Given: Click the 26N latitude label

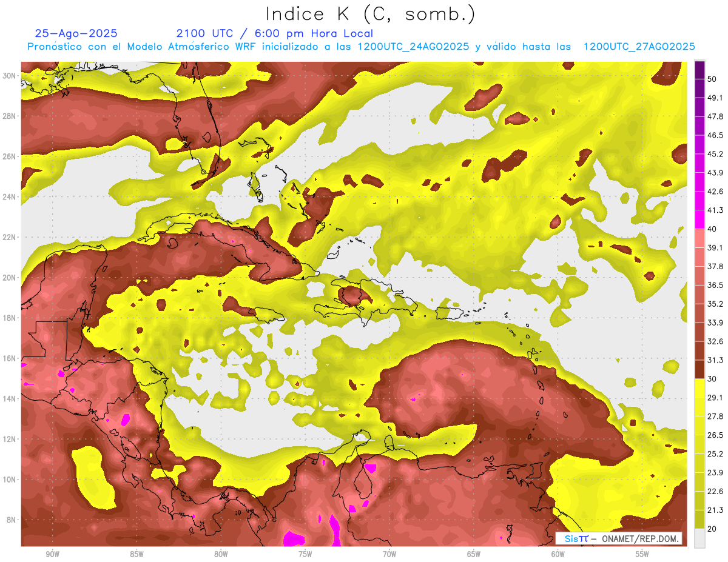Looking at the screenshot, I should pyautogui.click(x=10, y=156).
